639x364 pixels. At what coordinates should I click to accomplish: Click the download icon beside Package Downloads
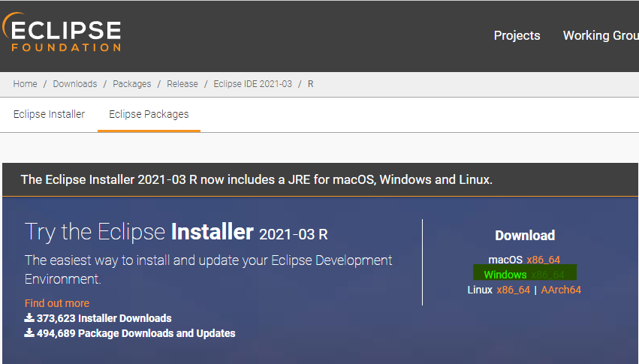point(29,333)
